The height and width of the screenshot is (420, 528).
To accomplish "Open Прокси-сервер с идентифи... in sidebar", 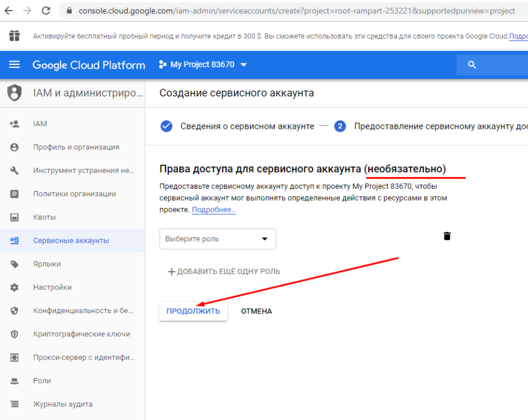I will coord(72,357).
